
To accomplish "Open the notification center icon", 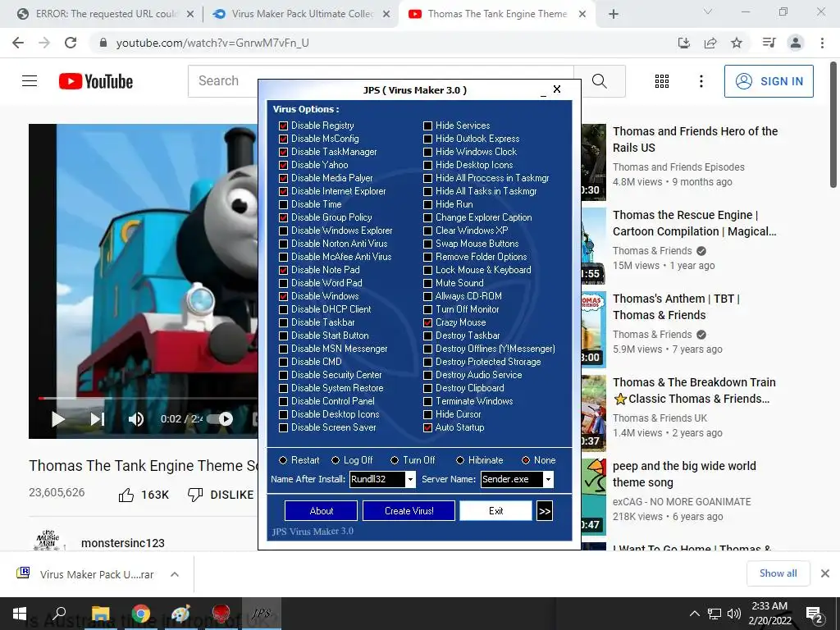I will tap(815, 614).
